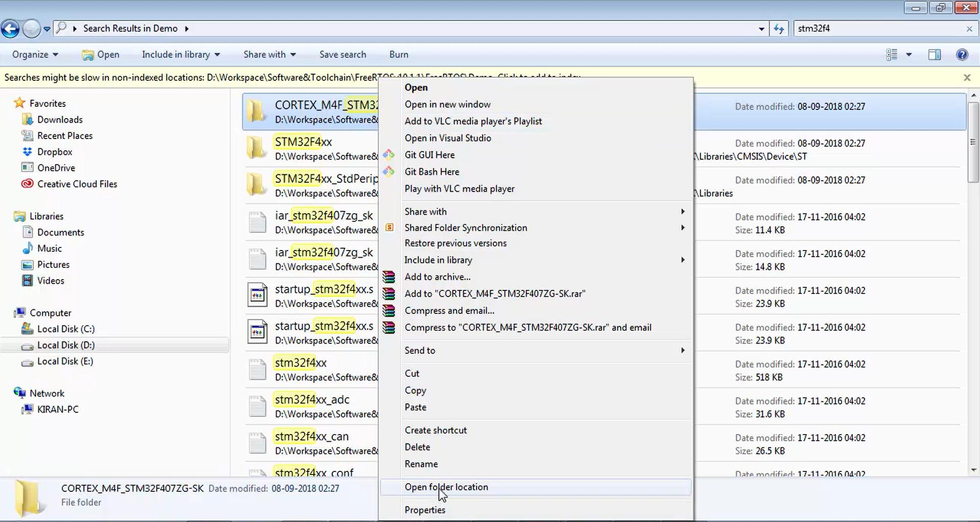Screen dimensions: 980x522
Task: Select Favorites in navigation pane
Action: pos(48,103)
